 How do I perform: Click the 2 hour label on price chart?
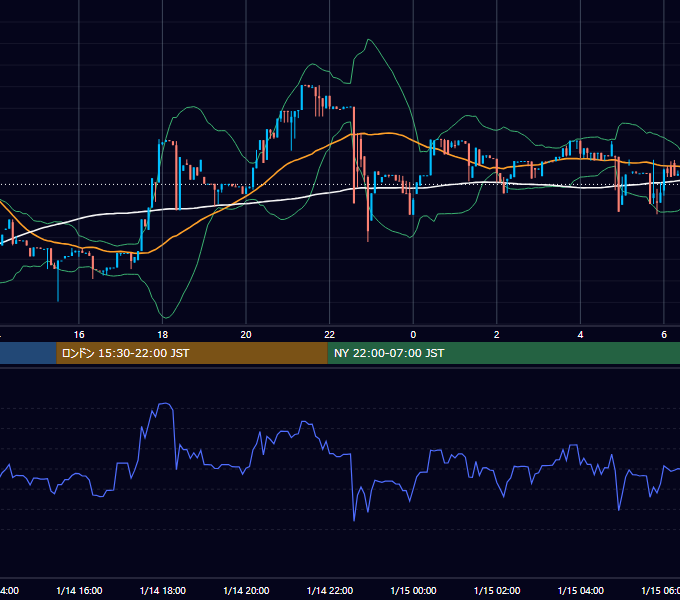coord(497,335)
